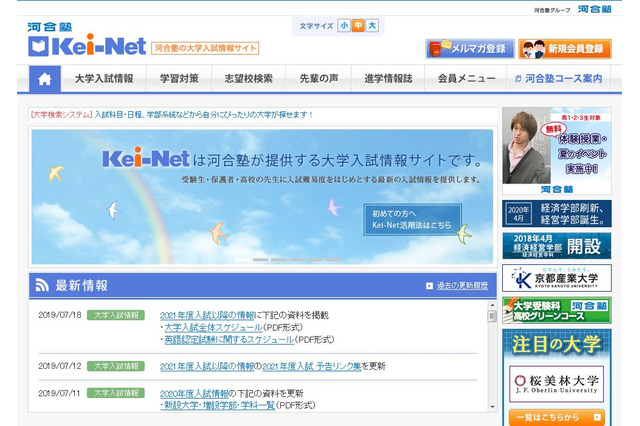The height and width of the screenshot is (426, 640).
Task: Open 2021年度入試 予告リンク集 link
Action: point(312,366)
